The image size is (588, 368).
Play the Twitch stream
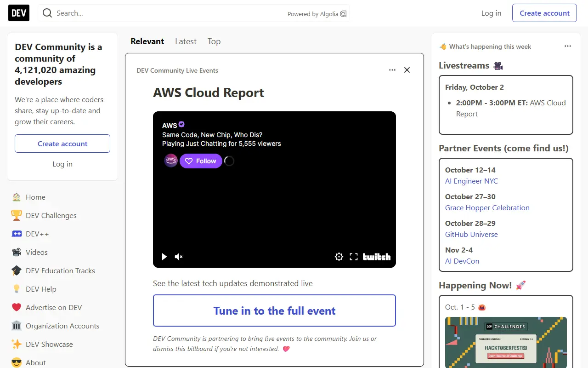point(164,257)
